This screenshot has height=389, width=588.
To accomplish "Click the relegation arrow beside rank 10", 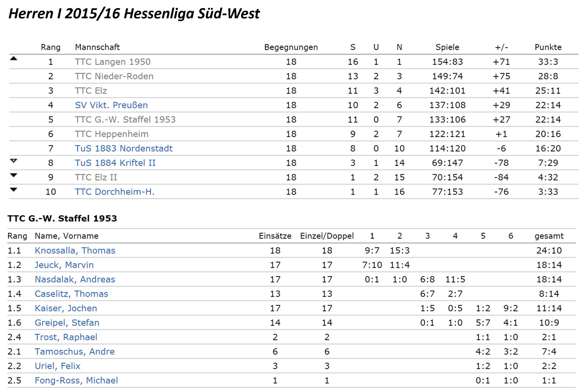I will (14, 190).
